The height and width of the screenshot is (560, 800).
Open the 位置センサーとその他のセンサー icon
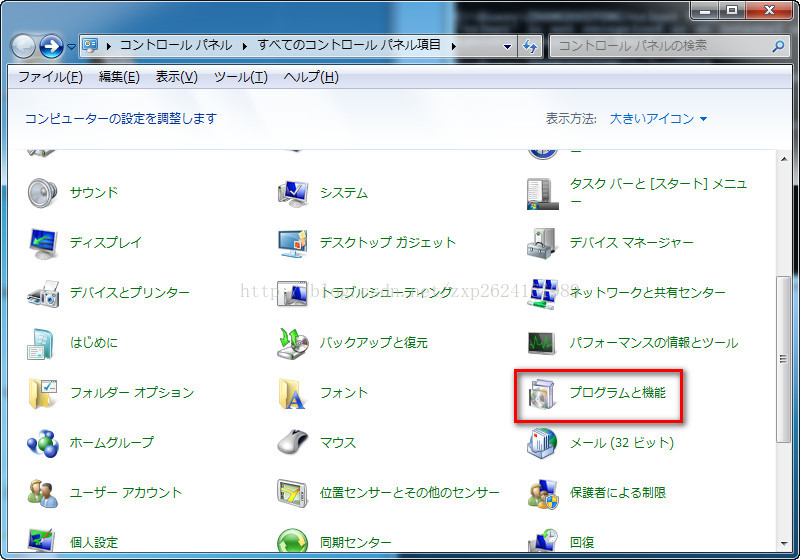pos(293,493)
